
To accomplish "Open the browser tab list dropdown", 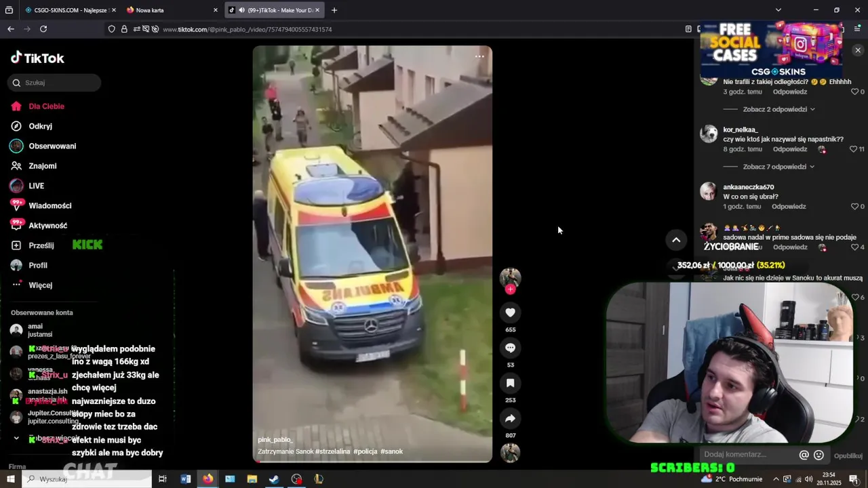I will tap(778, 10).
